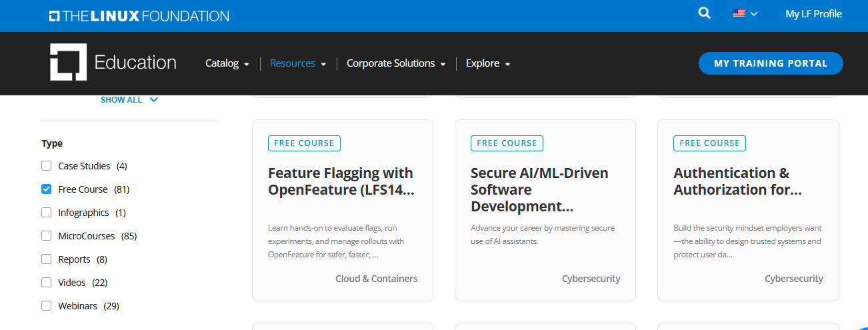Open the Resources menu
This screenshot has height=330, width=868.
(298, 63)
